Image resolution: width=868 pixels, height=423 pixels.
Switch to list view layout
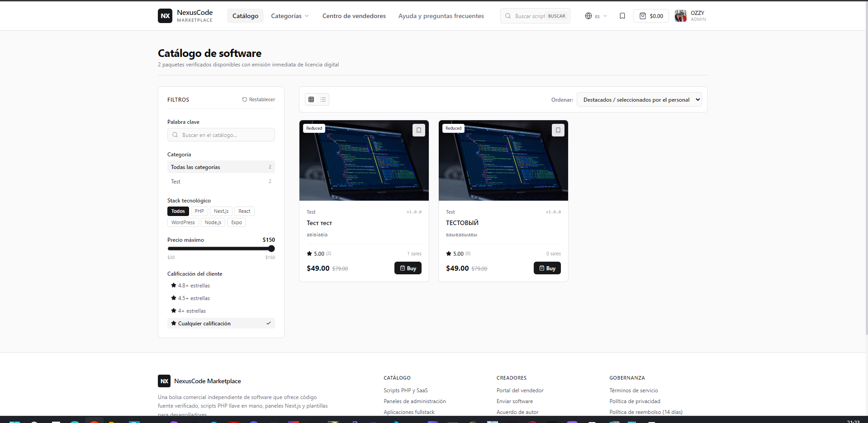[x=323, y=99]
